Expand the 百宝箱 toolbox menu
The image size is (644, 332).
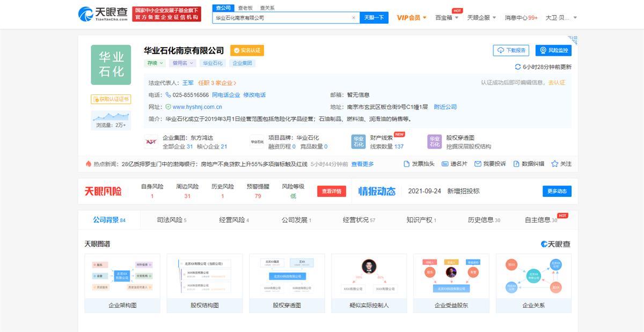coord(447,18)
